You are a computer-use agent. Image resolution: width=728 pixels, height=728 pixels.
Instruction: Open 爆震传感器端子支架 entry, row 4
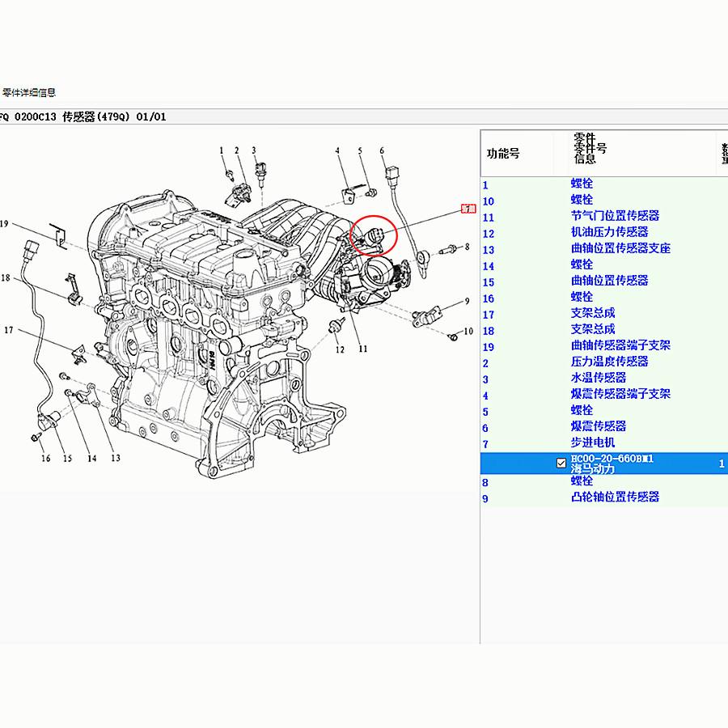click(604, 395)
